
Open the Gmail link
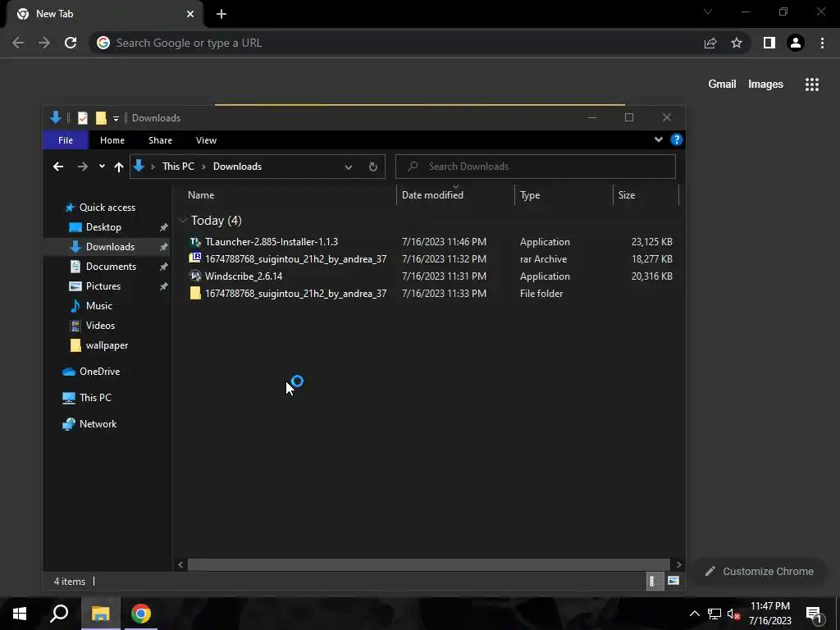tap(722, 84)
